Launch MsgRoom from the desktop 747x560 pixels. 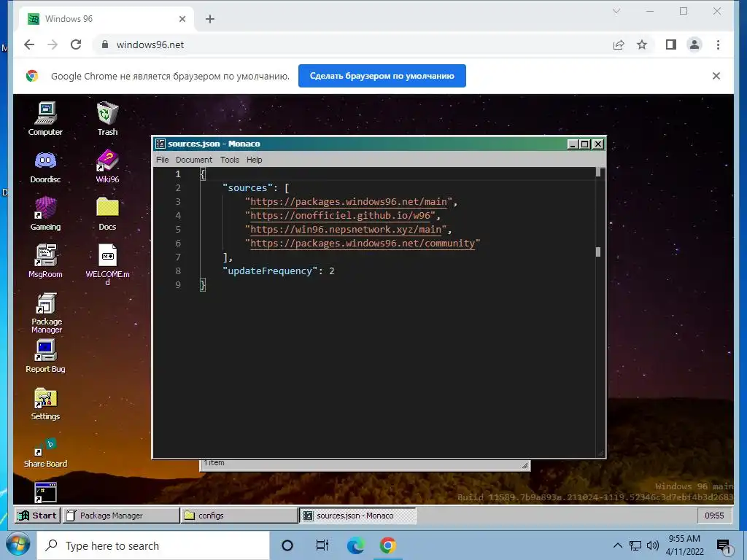click(x=45, y=262)
